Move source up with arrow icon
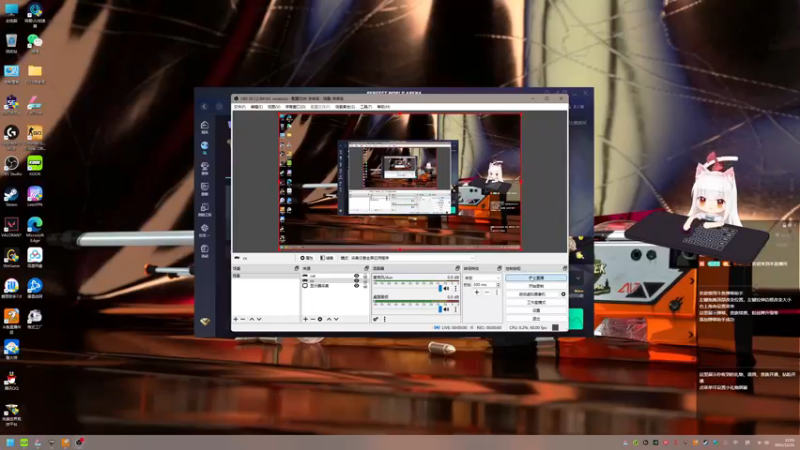 point(329,319)
